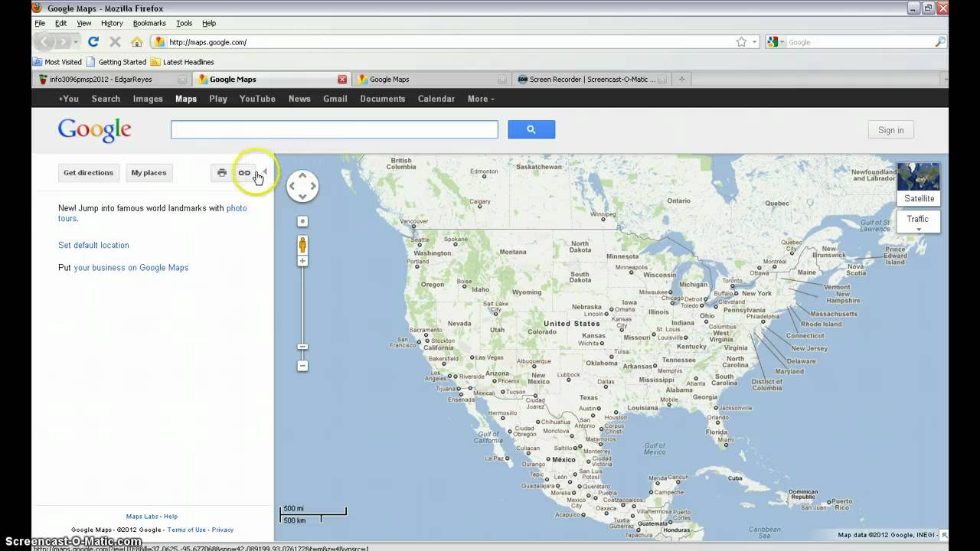Click Set default location link

(93, 246)
